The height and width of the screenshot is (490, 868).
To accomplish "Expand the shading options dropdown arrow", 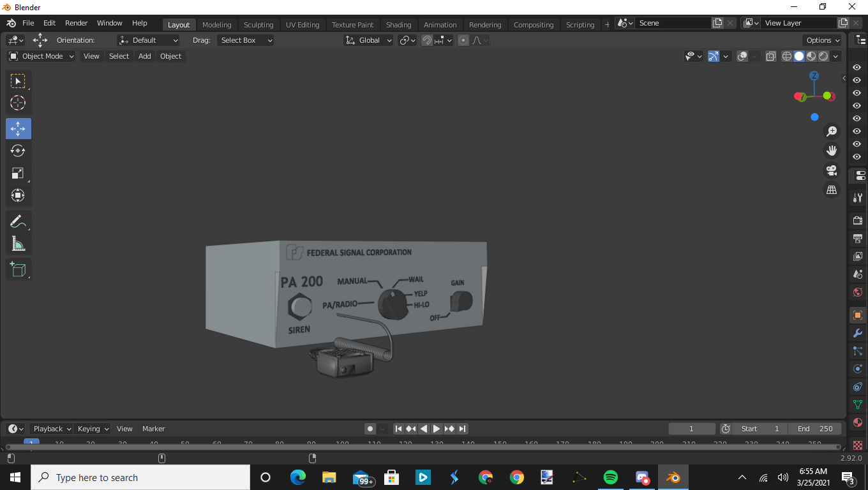I will (835, 56).
